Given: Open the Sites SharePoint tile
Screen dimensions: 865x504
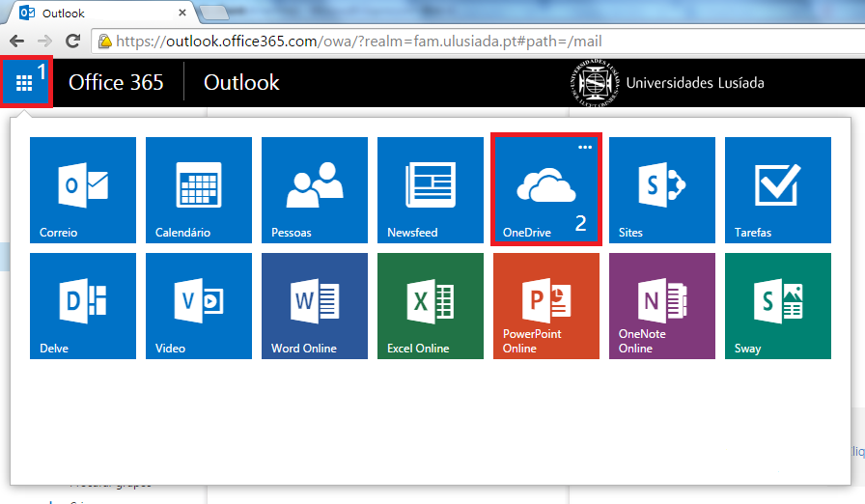Looking at the screenshot, I should [x=662, y=190].
